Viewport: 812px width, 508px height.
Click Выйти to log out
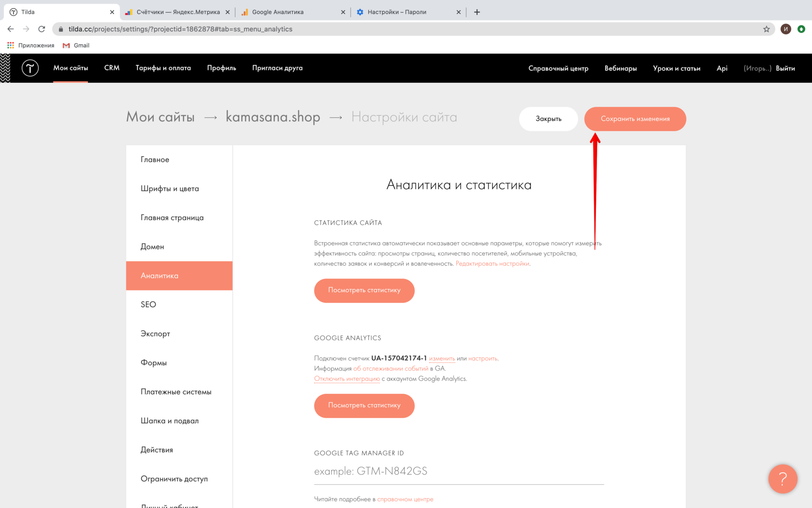pyautogui.click(x=785, y=68)
